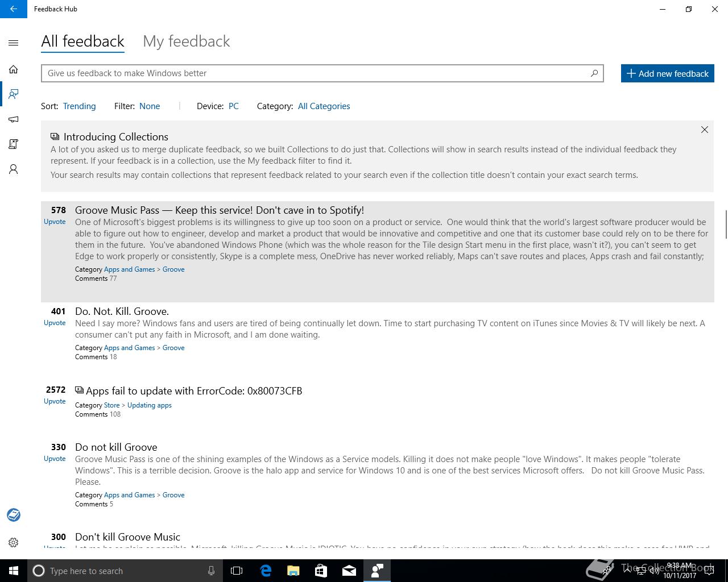Click Feedback Hub taskbar icon

click(377, 571)
